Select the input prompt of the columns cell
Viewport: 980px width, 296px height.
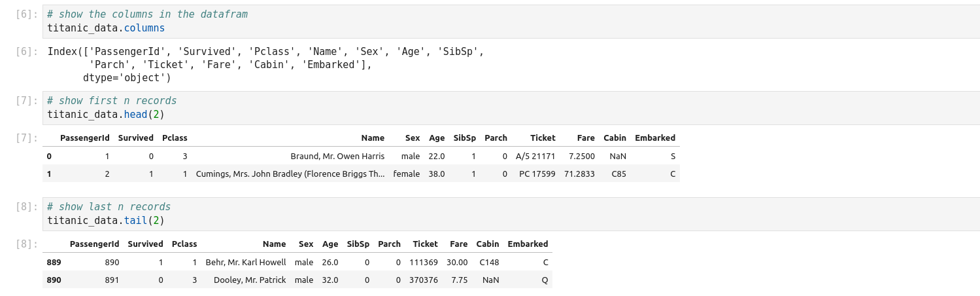(x=26, y=14)
